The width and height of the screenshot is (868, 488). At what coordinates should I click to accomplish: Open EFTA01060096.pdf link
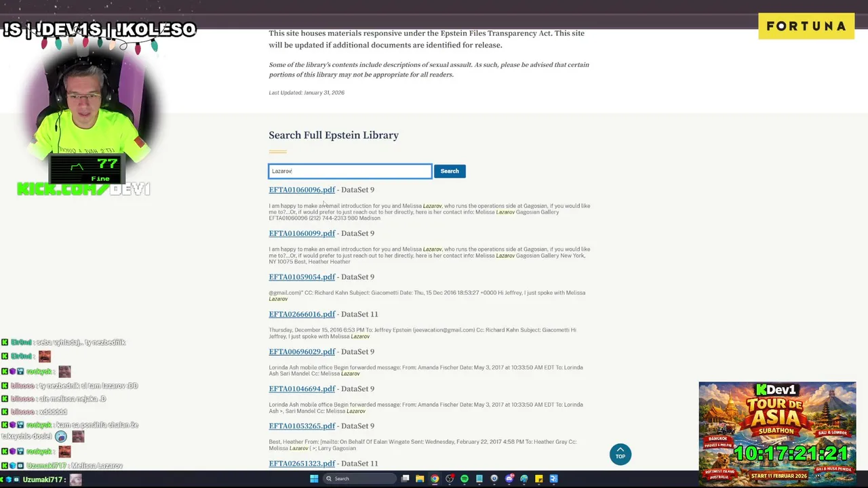[x=302, y=190]
